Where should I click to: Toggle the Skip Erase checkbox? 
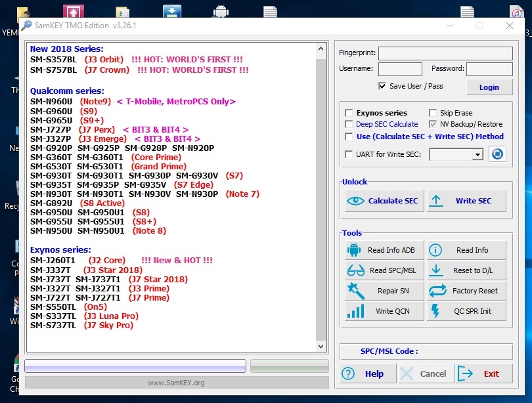click(x=433, y=113)
